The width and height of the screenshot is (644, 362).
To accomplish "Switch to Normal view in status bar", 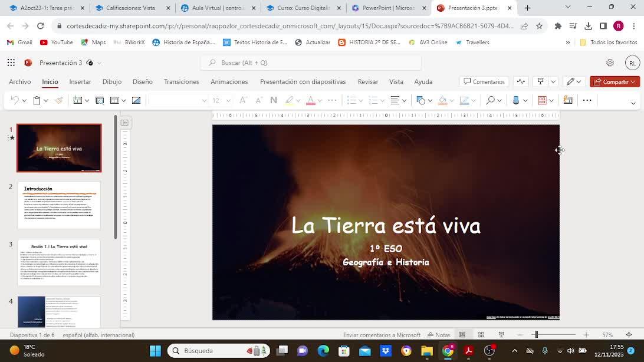I will click(x=462, y=335).
